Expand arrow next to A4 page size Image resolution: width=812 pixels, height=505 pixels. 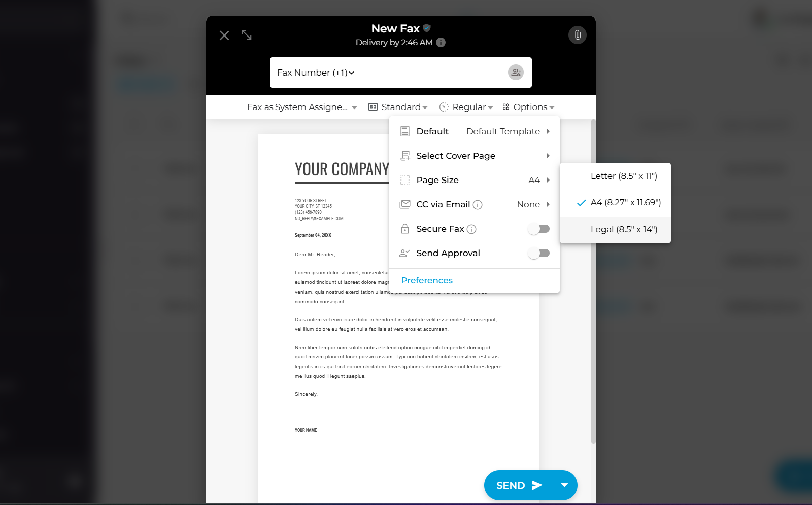548,180
